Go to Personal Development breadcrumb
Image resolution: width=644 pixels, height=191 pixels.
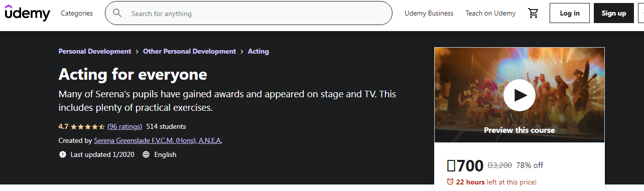(95, 51)
